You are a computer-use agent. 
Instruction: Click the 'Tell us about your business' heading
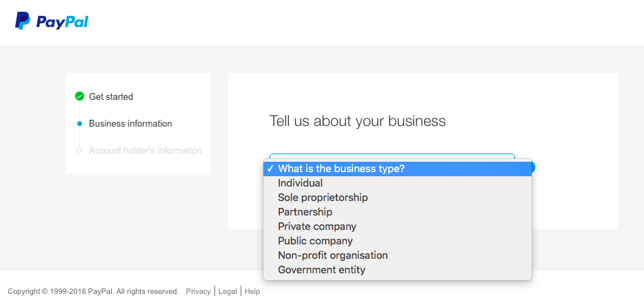[x=357, y=121]
